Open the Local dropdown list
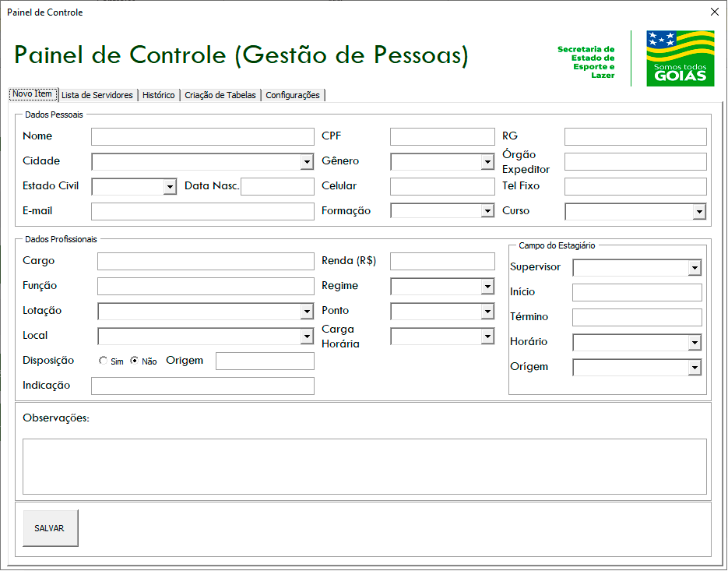The width and height of the screenshot is (728, 571). [x=307, y=337]
